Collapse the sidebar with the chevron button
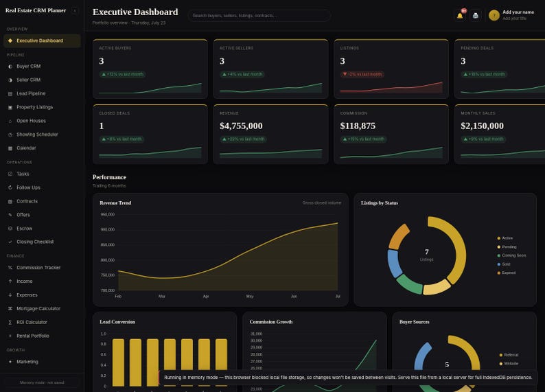The width and height of the screenshot is (545, 392). coord(74,11)
